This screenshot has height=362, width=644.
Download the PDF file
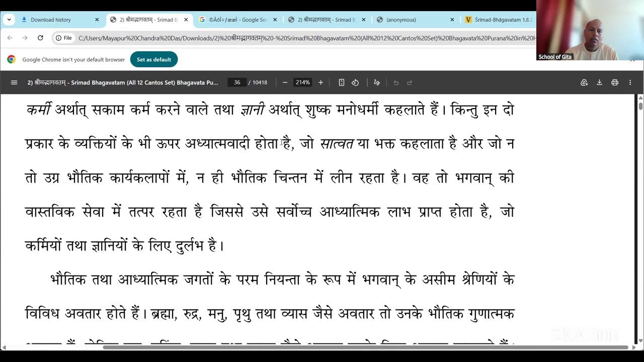pos(599,82)
